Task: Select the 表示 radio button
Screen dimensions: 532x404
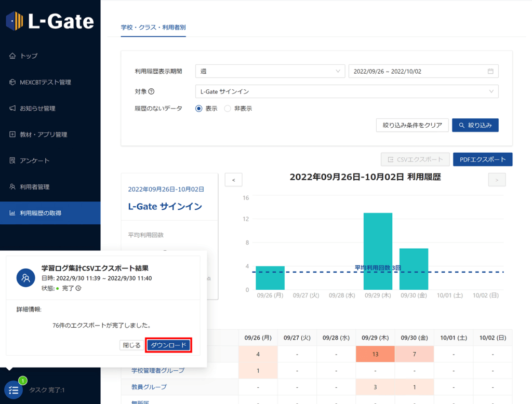Action: [x=199, y=109]
